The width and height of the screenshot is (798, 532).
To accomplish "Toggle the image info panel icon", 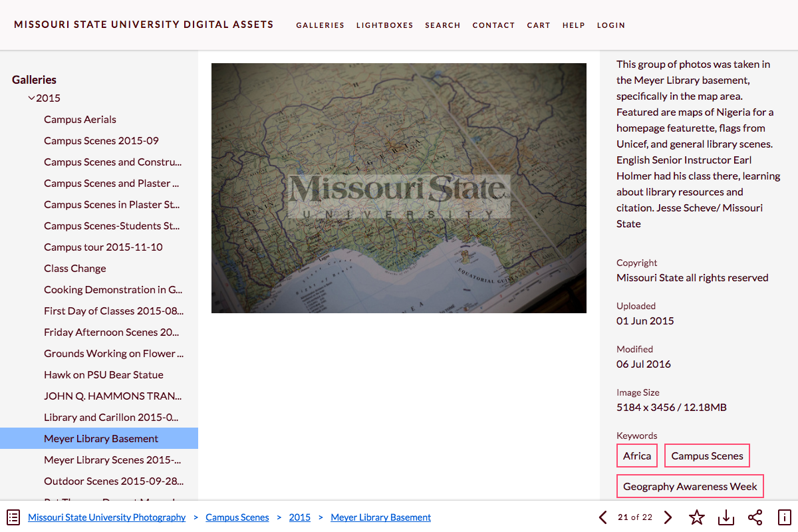I will click(785, 517).
